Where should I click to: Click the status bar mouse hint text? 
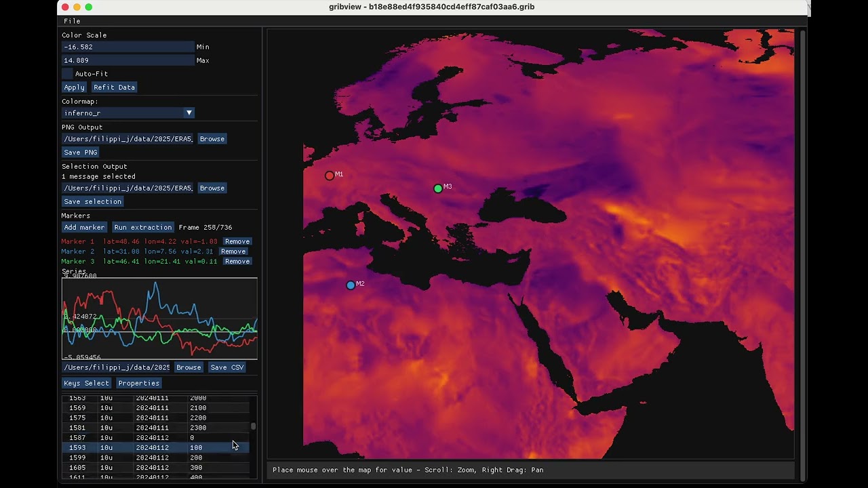click(x=408, y=470)
